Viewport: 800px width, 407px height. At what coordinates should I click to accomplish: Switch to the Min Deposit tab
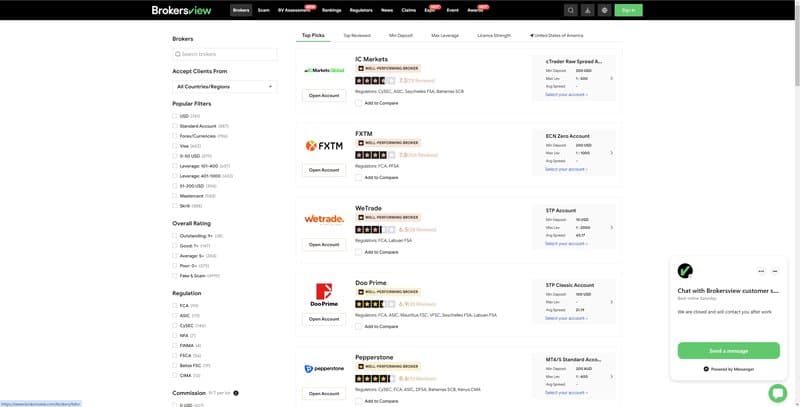click(x=401, y=35)
